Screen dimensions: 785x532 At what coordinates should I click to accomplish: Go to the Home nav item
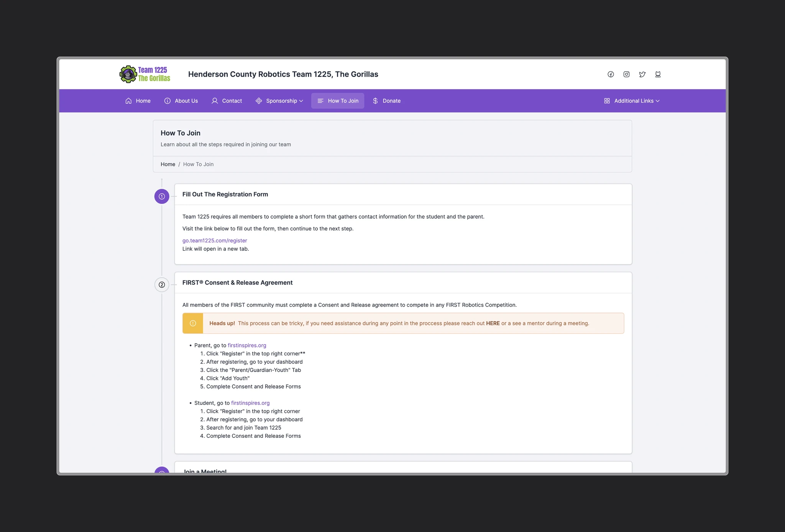coord(138,101)
